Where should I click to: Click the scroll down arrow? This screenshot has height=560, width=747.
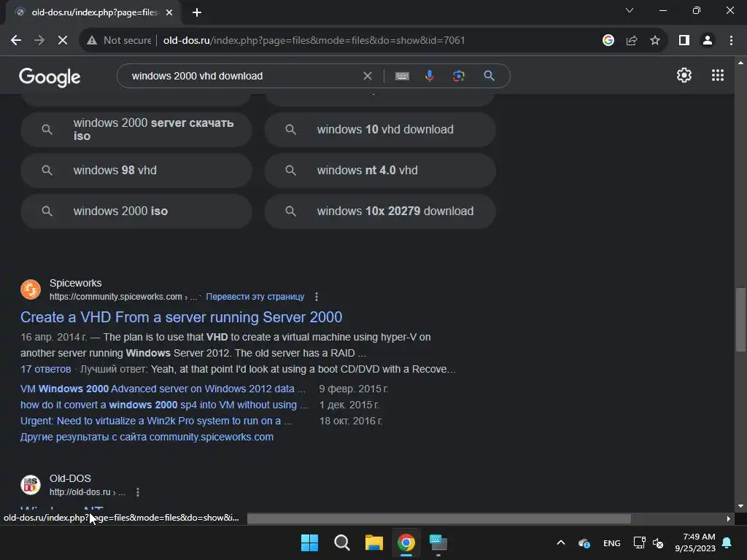pyautogui.click(x=740, y=506)
